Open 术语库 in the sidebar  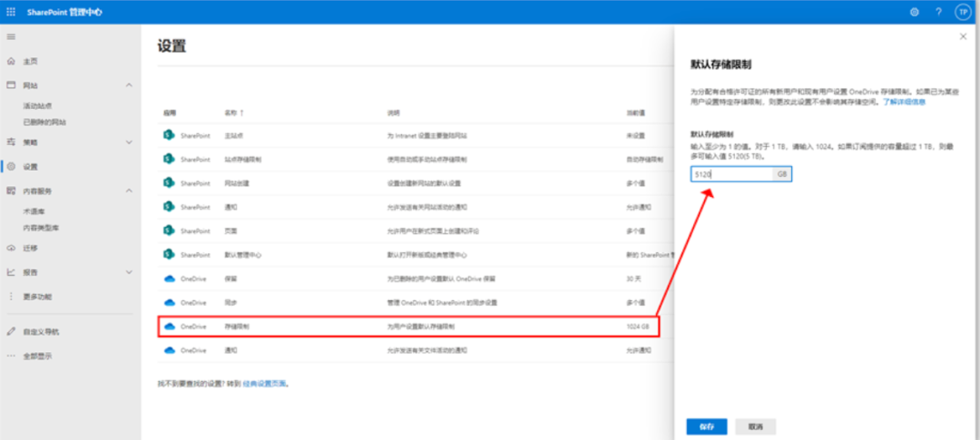pyautogui.click(x=34, y=212)
